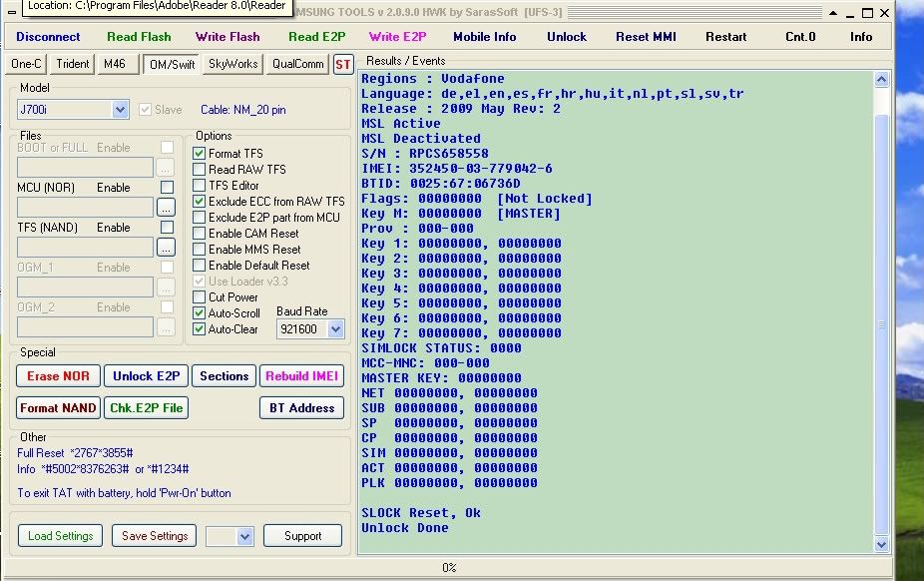
Task: Enable the TFS (NAND) file checkbox
Action: [168, 228]
